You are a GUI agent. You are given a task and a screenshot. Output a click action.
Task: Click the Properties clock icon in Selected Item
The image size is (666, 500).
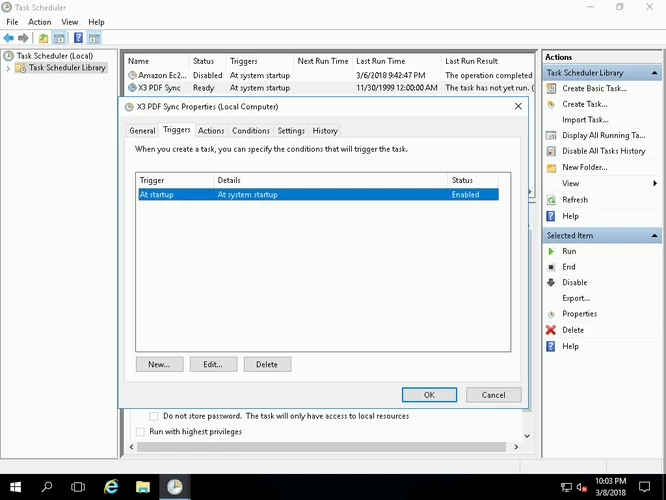[x=551, y=314]
